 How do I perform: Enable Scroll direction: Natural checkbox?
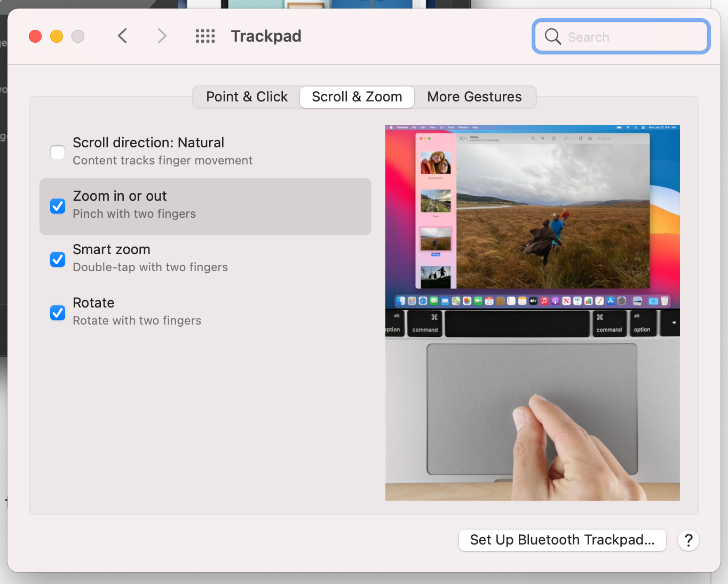(58, 153)
